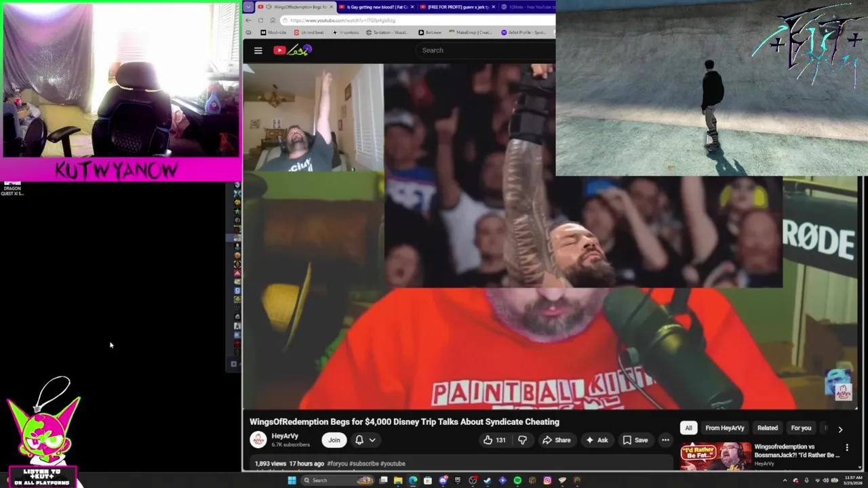This screenshot has height=488, width=868.
Task: Click the #youtube hashtag
Action: pos(393,464)
